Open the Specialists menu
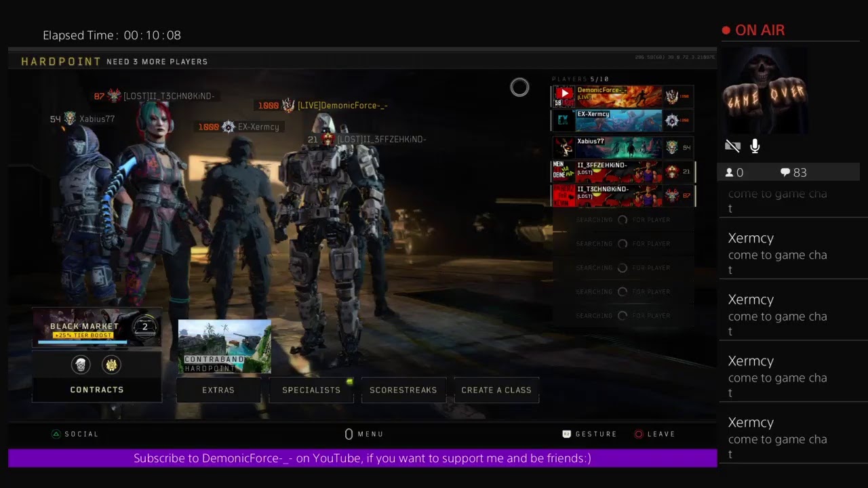Screen dimensions: 868x488 click(x=311, y=390)
